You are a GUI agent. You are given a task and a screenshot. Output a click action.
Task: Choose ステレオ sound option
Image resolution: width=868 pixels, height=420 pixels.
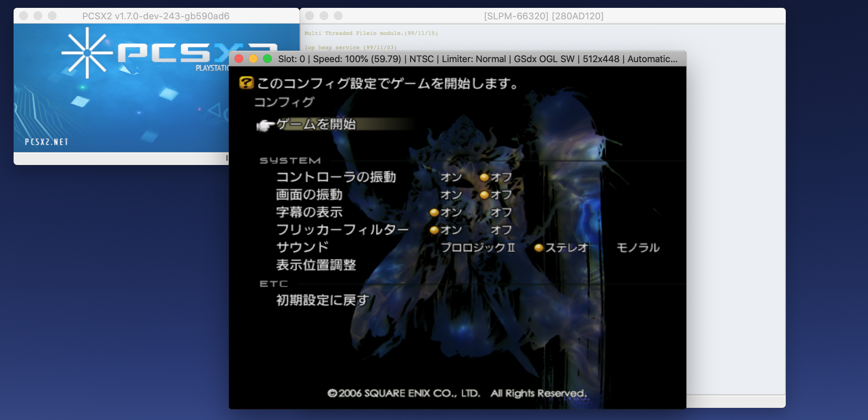[x=567, y=247]
